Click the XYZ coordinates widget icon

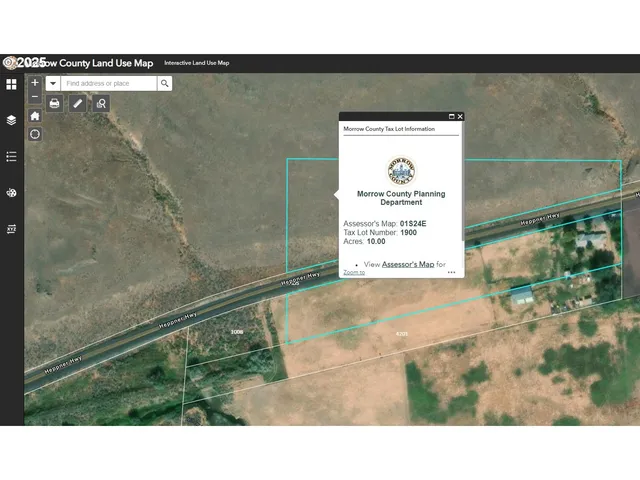pyautogui.click(x=11, y=229)
